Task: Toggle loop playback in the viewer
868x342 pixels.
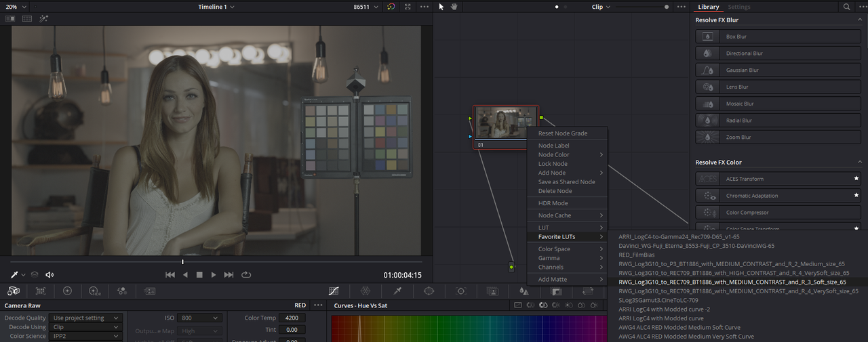Action: pyautogui.click(x=246, y=274)
